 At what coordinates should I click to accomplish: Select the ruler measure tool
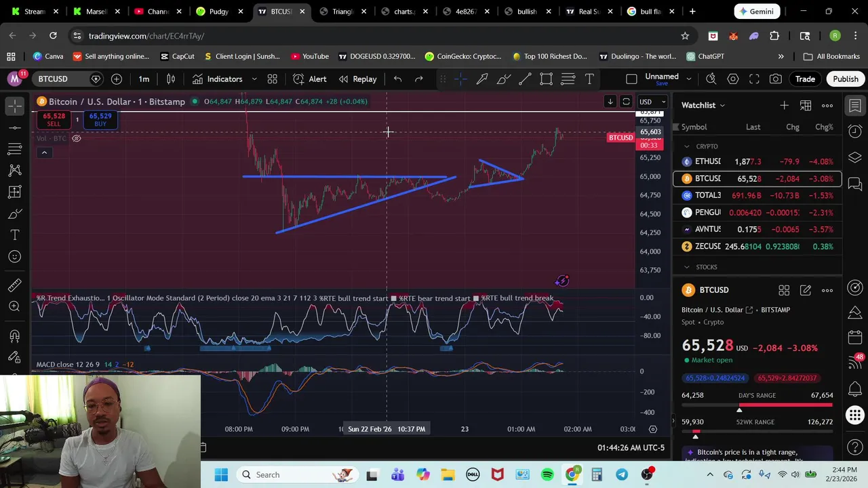pos(14,285)
